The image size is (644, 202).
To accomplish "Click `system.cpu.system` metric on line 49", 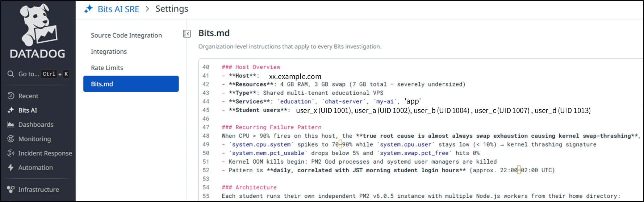I will click(x=261, y=144).
